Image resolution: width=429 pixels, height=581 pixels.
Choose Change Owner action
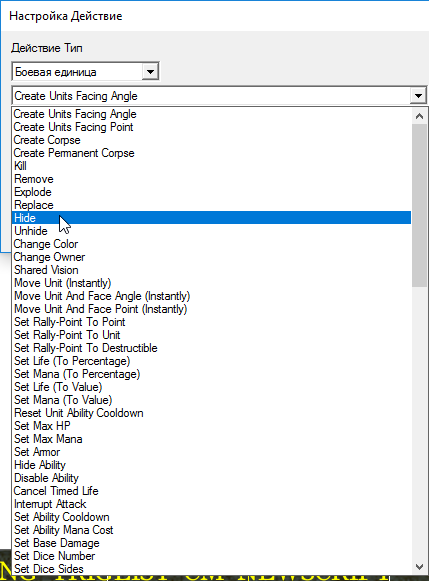212,257
